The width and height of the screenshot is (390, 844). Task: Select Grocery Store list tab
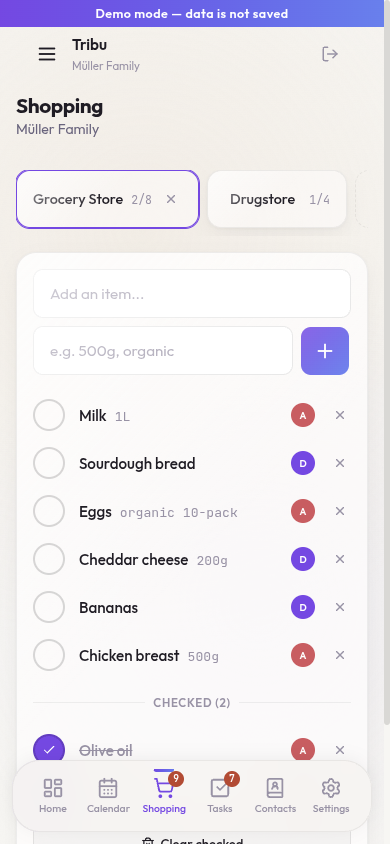click(x=93, y=199)
